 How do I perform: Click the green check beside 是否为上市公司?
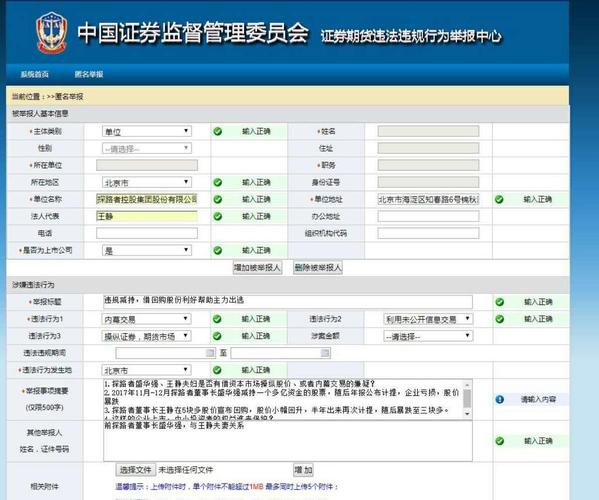218,251
